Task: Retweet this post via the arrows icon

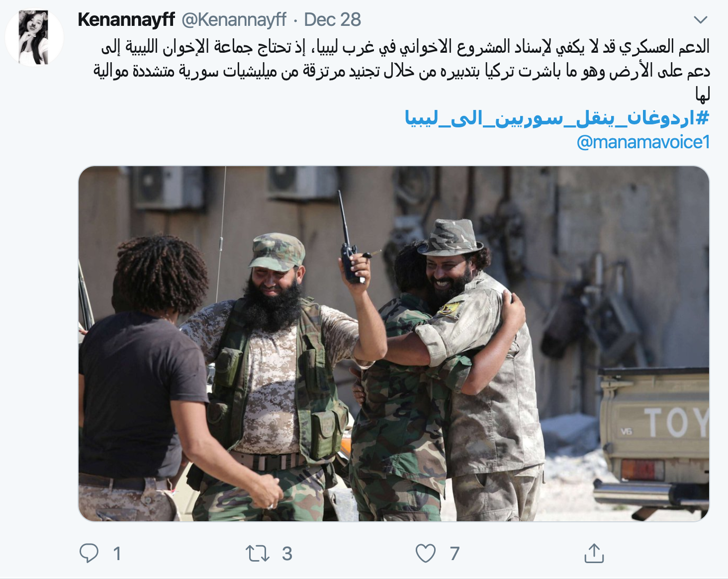Action: (258, 553)
